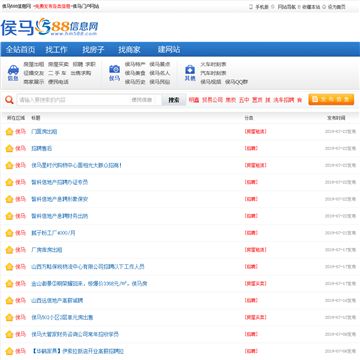The width and height of the screenshot is (360, 360).
Task: Click the 侯马588信息网 logo
Action: 49,27
